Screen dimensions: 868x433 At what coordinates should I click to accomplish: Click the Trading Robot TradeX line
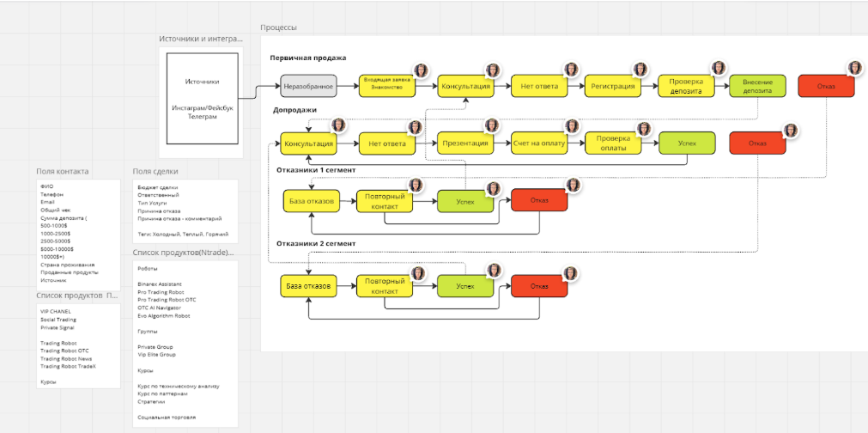(68, 366)
